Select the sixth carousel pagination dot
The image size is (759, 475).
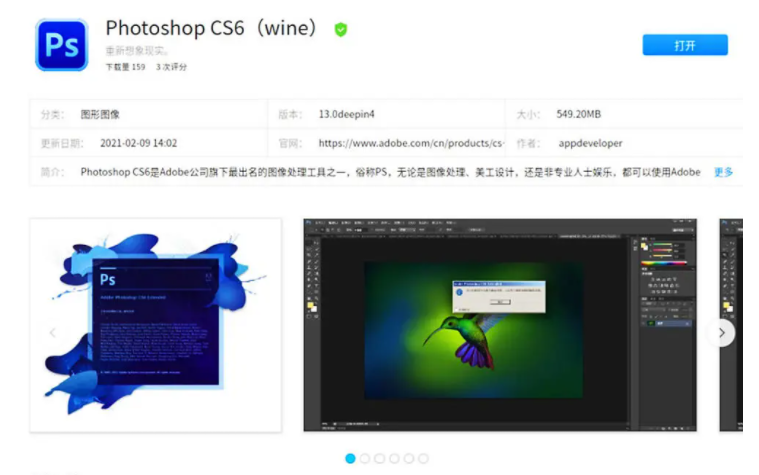(424, 458)
